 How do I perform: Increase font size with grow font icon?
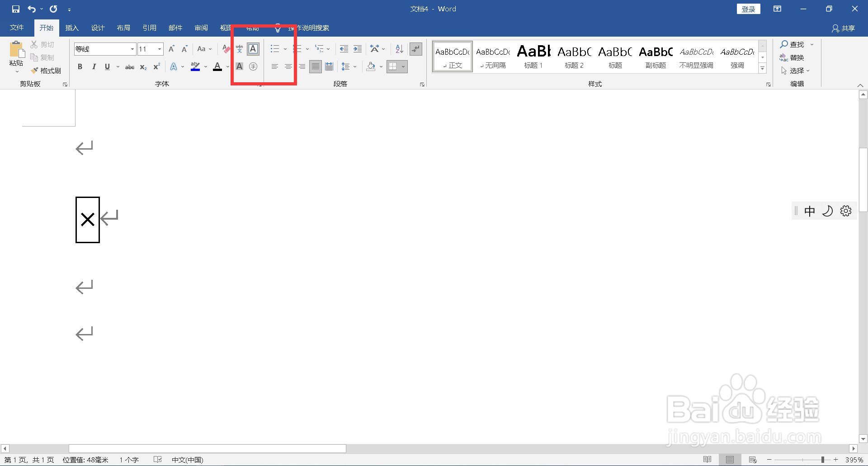pyautogui.click(x=171, y=49)
